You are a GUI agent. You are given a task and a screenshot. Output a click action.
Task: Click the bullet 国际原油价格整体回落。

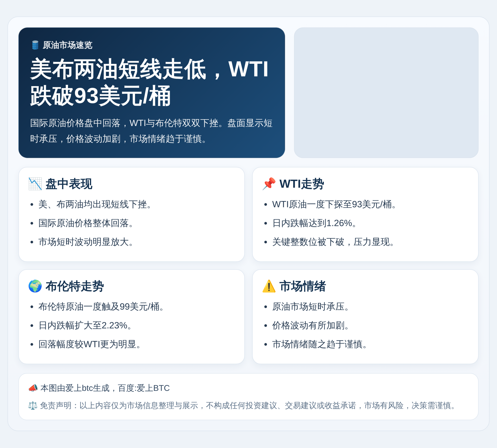pos(86,223)
